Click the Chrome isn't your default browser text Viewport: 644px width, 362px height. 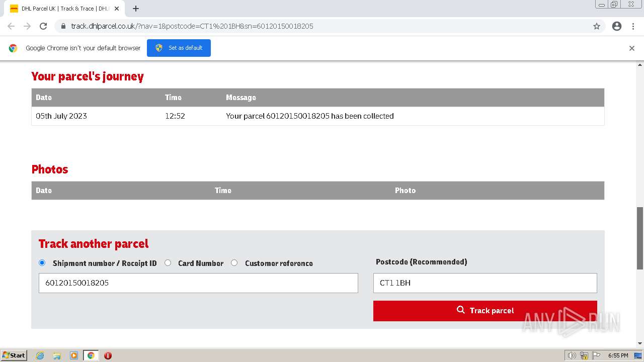pyautogui.click(x=83, y=48)
